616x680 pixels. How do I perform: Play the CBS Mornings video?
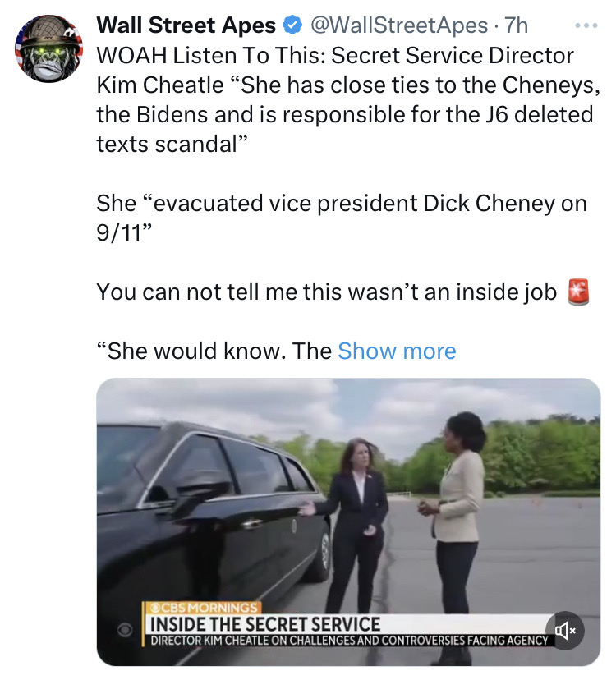348,521
